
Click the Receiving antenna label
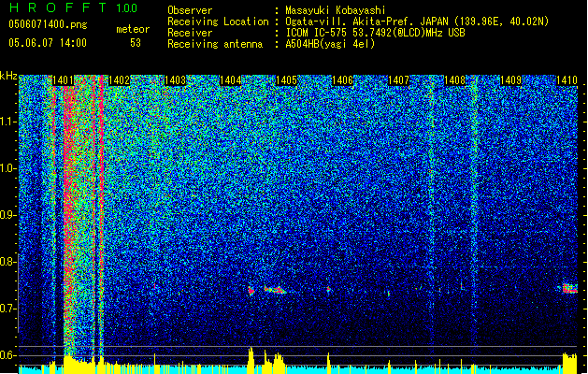pyautogui.click(x=215, y=44)
